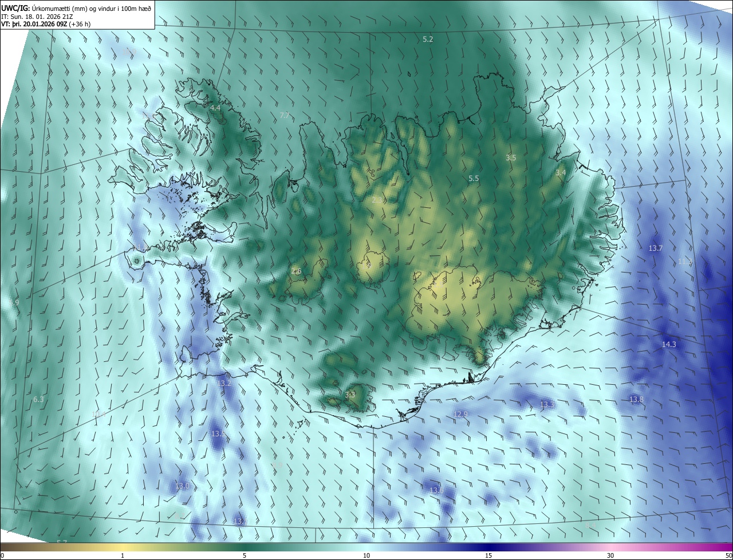
Task: Select the 13.3 value label
Action: [x=547, y=405]
